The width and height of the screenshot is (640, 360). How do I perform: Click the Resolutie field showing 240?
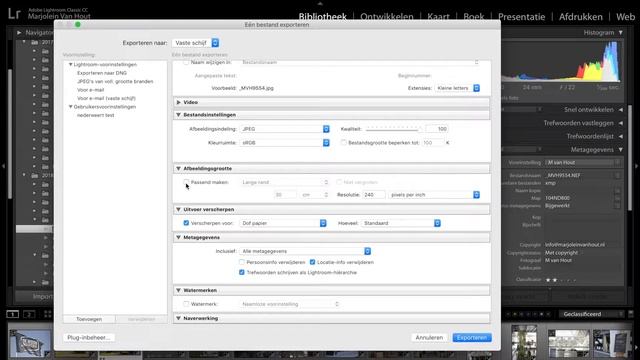[x=373, y=195]
